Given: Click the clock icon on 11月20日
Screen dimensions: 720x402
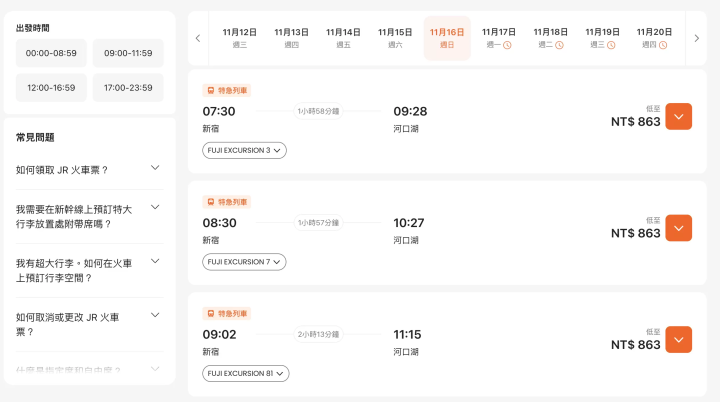Looking at the screenshot, I should pyautogui.click(x=663, y=45).
